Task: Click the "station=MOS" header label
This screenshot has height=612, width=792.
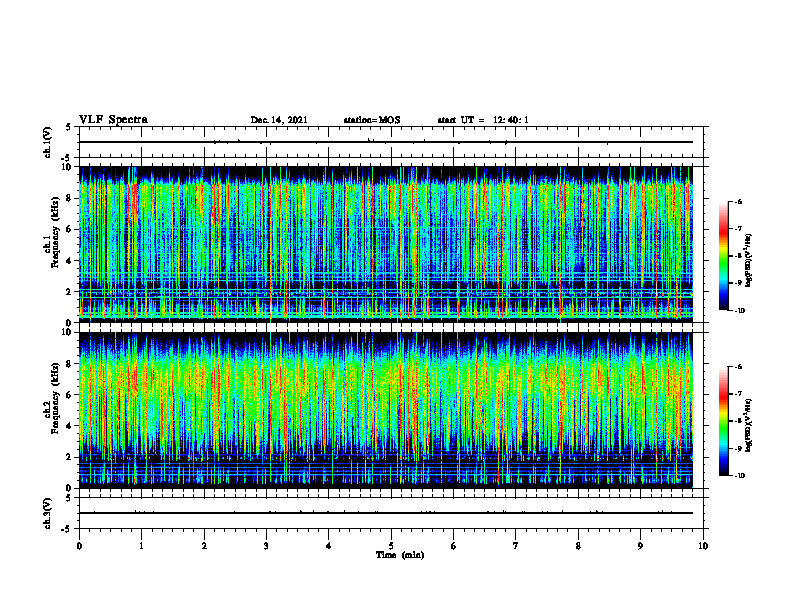Action: coord(372,120)
